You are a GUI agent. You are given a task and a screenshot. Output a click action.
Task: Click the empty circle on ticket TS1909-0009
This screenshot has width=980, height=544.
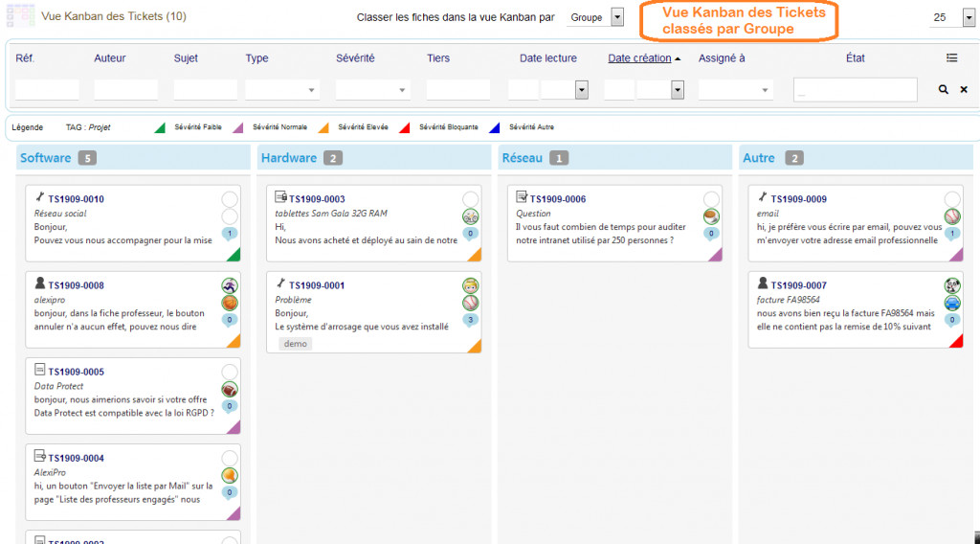click(952, 199)
